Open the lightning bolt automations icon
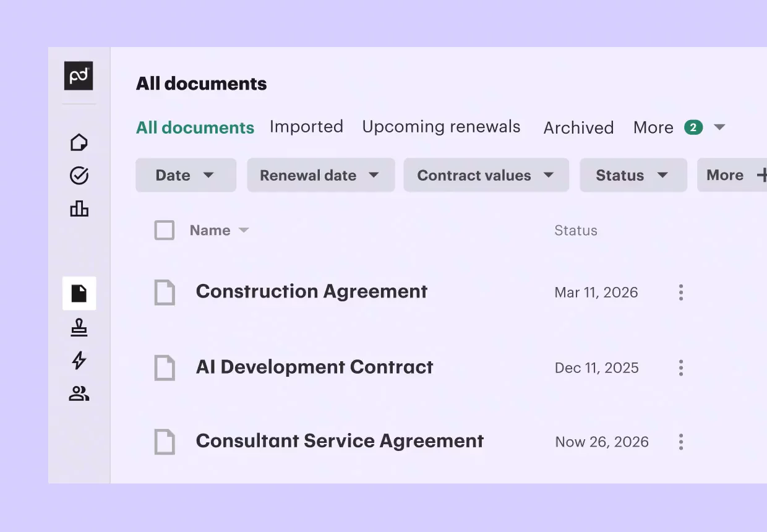This screenshot has width=767, height=532. 79,361
